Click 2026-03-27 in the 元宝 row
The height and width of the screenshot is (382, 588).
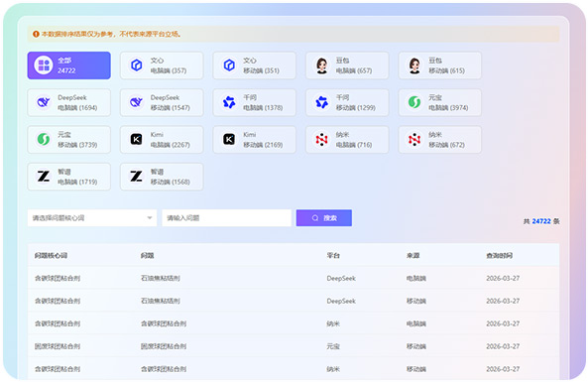pyautogui.click(x=503, y=346)
